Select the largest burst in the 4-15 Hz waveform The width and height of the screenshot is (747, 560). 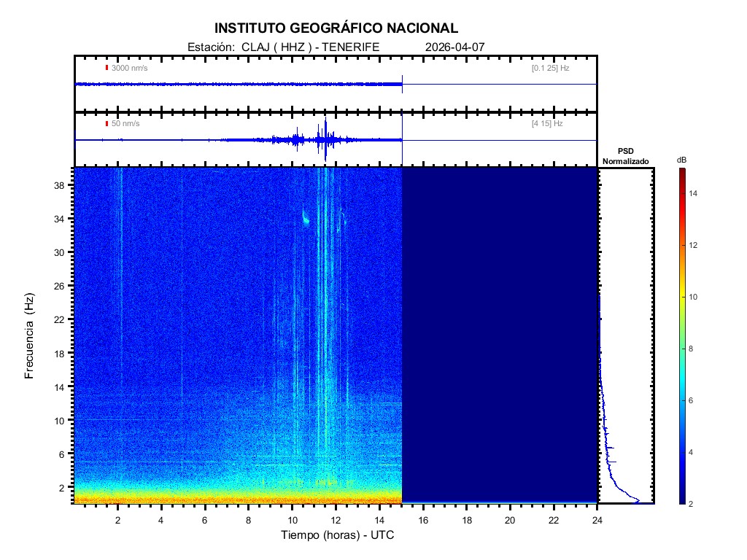(x=323, y=141)
